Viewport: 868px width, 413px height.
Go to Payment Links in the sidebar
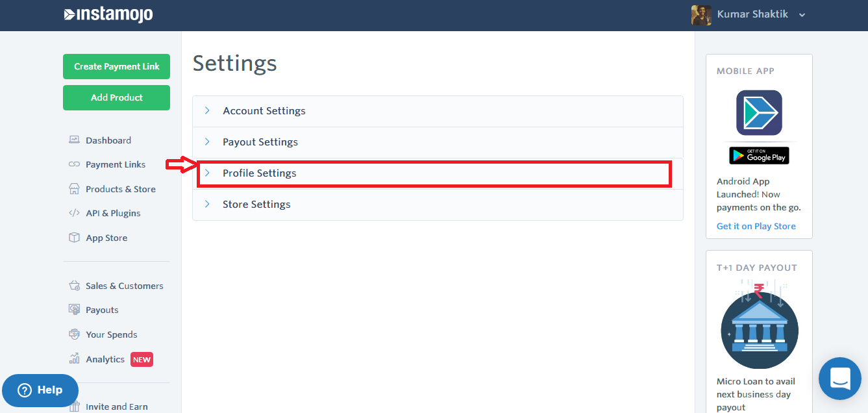click(116, 164)
